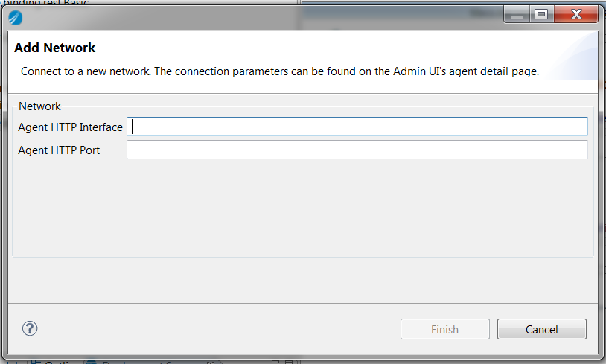Click the connection parameters description text

[x=279, y=72]
